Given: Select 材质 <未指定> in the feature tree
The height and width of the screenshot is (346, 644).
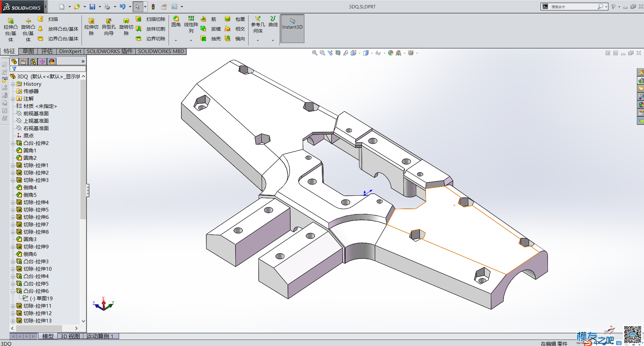Looking at the screenshot, I should [x=36, y=106].
